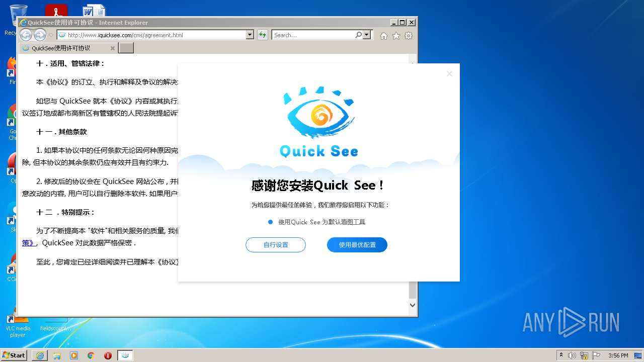644x362 pixels.
Task: Refresh the agreement page
Action: click(x=263, y=35)
